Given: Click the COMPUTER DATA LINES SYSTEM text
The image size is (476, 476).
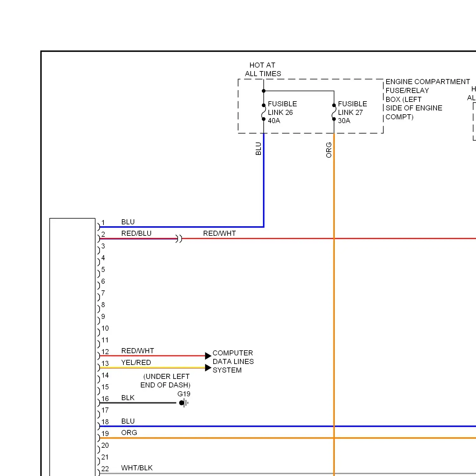Looking at the screenshot, I should (233, 361).
